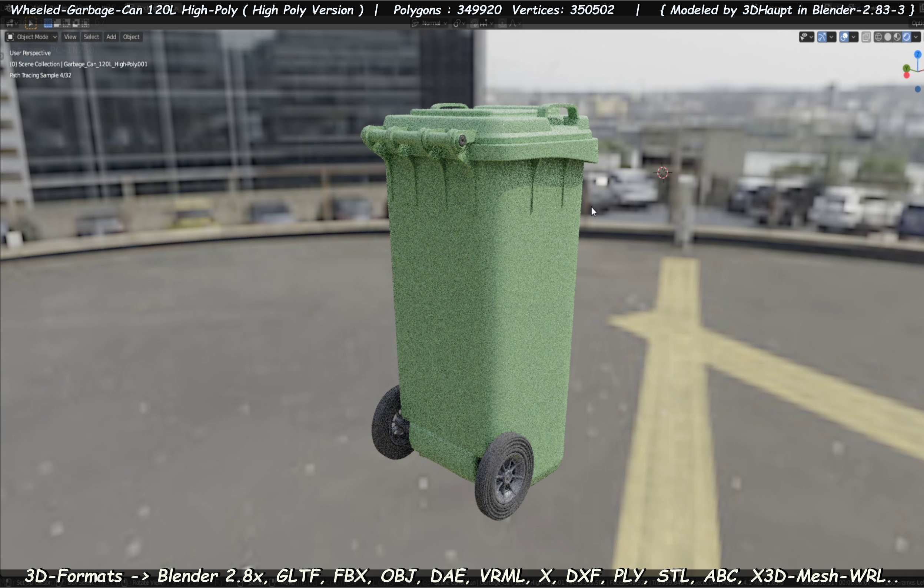Click the 'User Perspective' viewport label
This screenshot has height=588, width=924.
coord(30,53)
